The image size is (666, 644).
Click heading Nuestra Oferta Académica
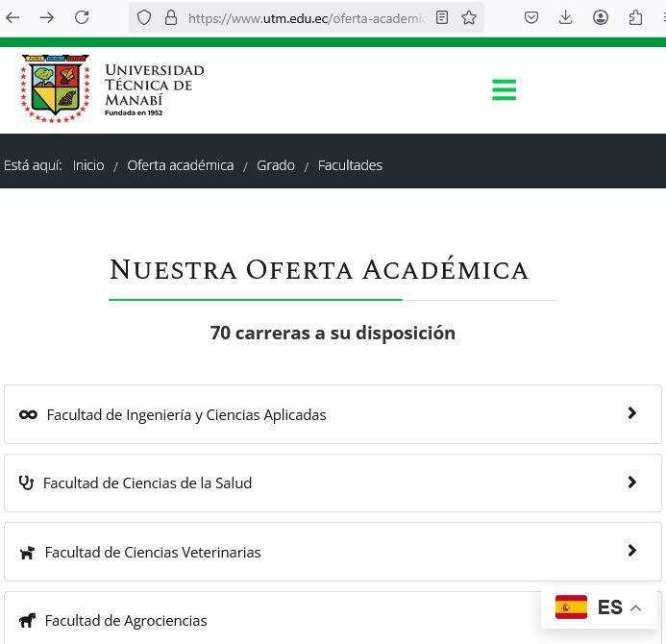coord(319,269)
